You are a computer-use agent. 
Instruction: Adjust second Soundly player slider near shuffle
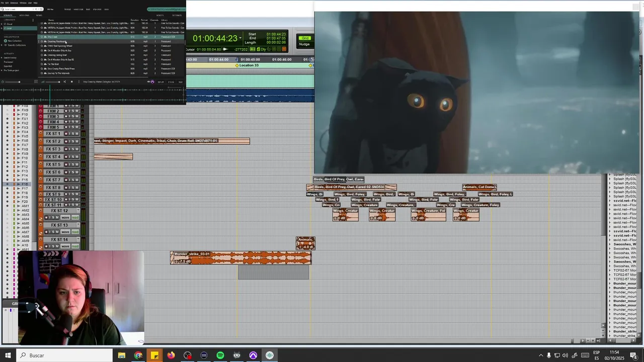[x=53, y=81]
